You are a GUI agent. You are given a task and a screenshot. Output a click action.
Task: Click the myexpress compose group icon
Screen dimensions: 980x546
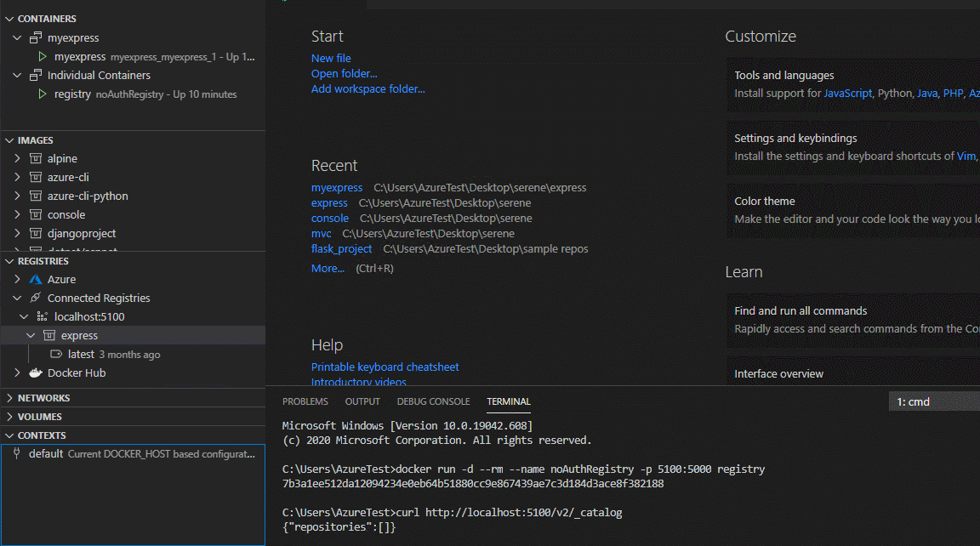click(x=36, y=37)
